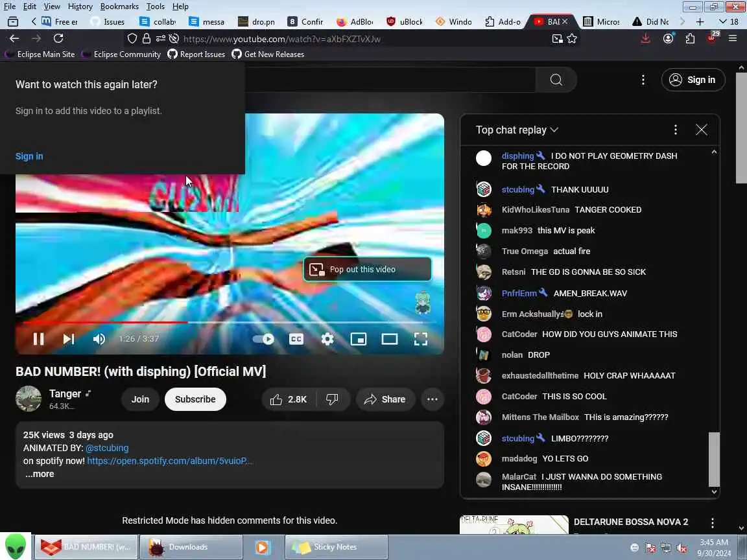Expand the description with ...more
Image resolution: width=747 pixels, height=560 pixels.
(x=40, y=474)
